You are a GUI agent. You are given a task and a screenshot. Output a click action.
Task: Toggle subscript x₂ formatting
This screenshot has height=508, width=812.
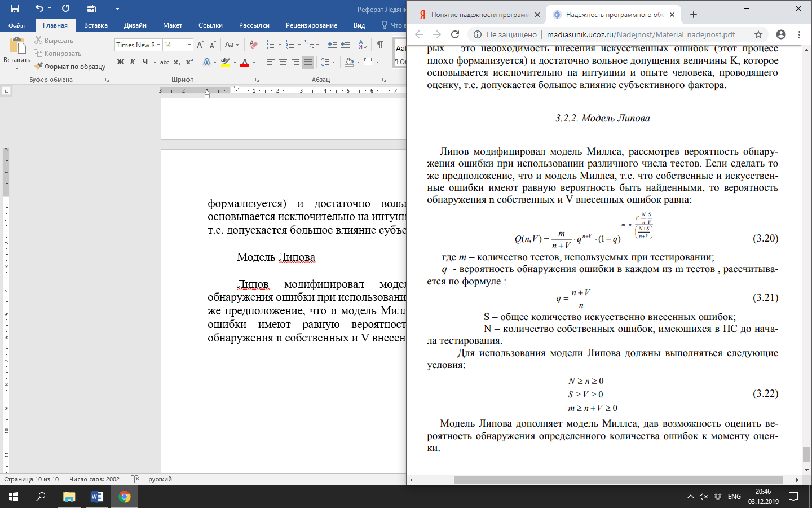(177, 62)
